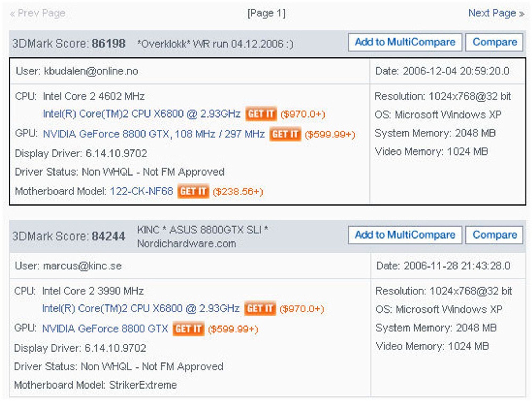Click Intel Core 2 4602 MHz text
Screen dimensions: 532x401
94,96
